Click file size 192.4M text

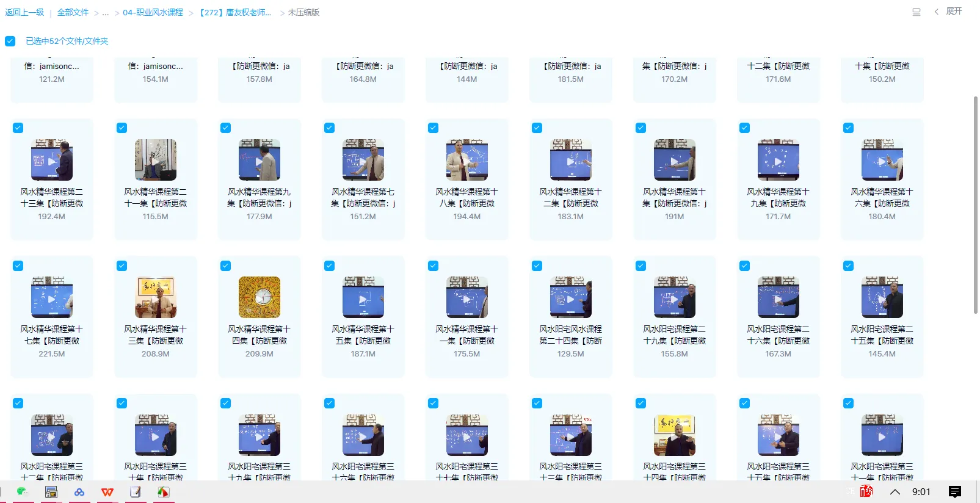[52, 217]
